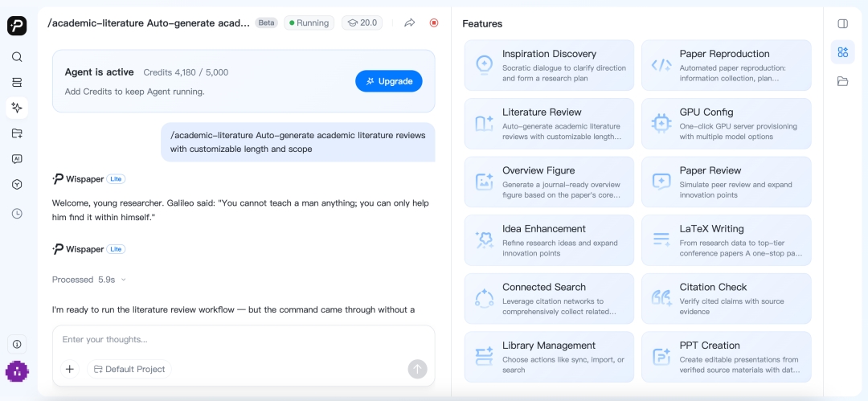Click the red stop agent icon

pyautogui.click(x=434, y=23)
